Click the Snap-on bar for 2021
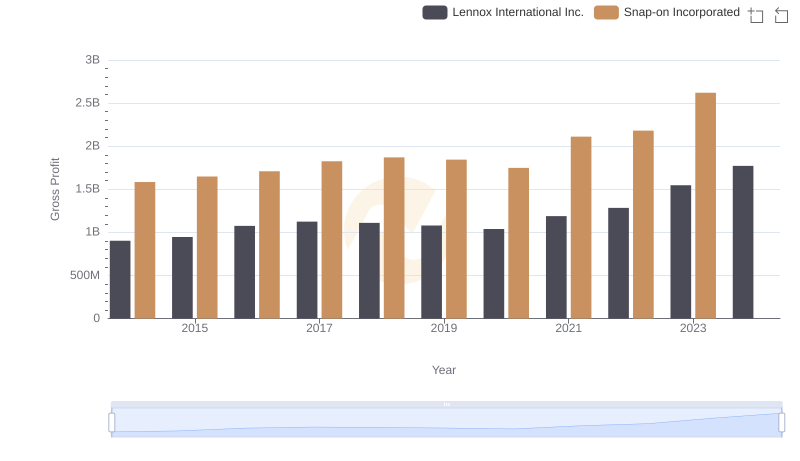Viewport: 800px width, 461px height. click(581, 227)
